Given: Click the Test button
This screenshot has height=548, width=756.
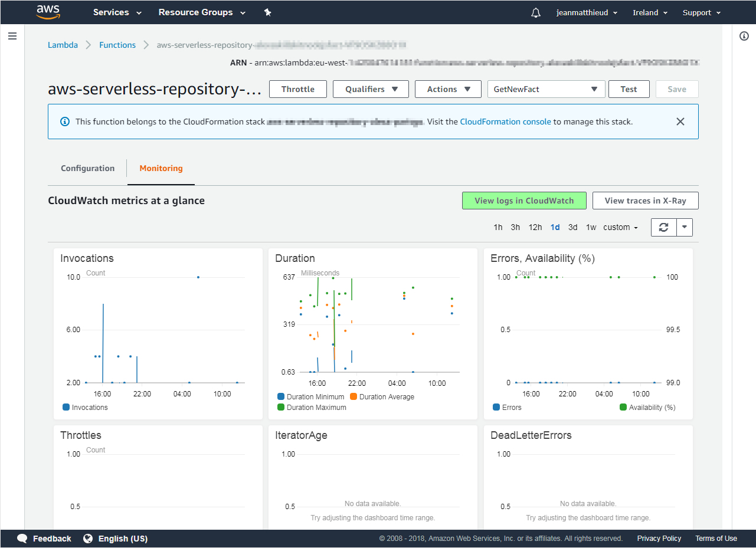Looking at the screenshot, I should pyautogui.click(x=629, y=89).
